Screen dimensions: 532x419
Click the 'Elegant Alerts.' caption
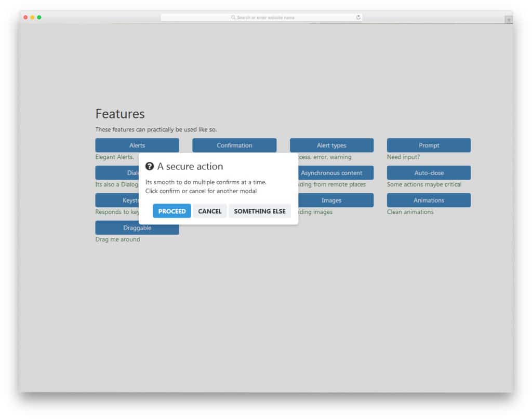(x=114, y=157)
